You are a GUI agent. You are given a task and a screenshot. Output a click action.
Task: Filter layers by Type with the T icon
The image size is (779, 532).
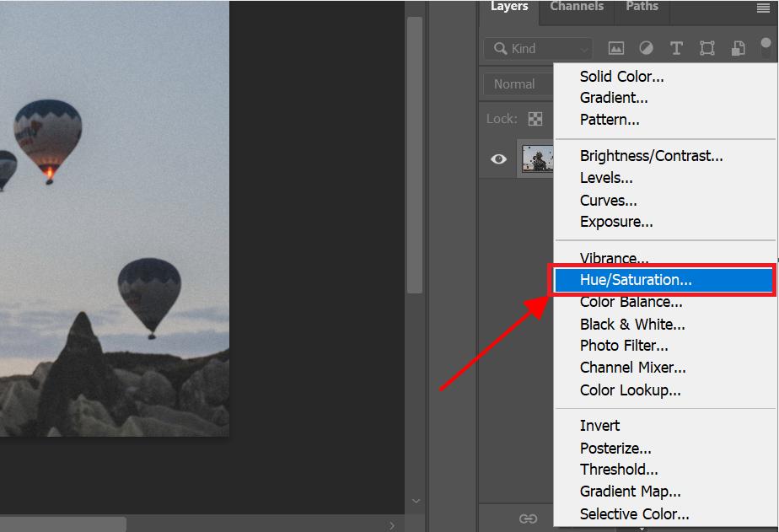click(676, 48)
